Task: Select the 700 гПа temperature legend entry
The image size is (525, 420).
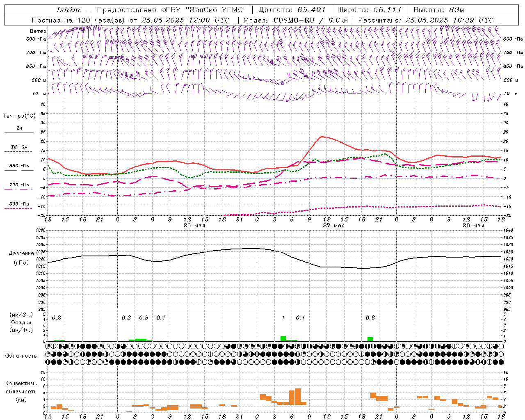Action: click(19, 185)
